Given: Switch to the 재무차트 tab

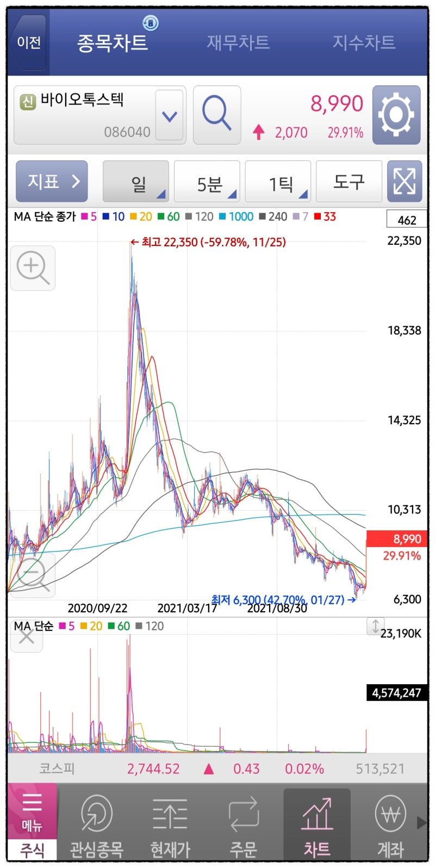Looking at the screenshot, I should 238,42.
